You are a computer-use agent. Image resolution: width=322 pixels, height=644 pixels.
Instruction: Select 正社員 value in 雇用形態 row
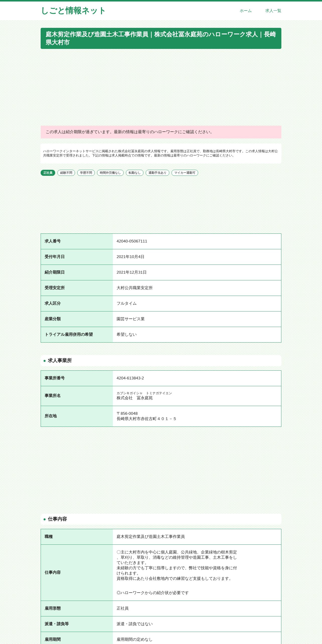coord(123,608)
